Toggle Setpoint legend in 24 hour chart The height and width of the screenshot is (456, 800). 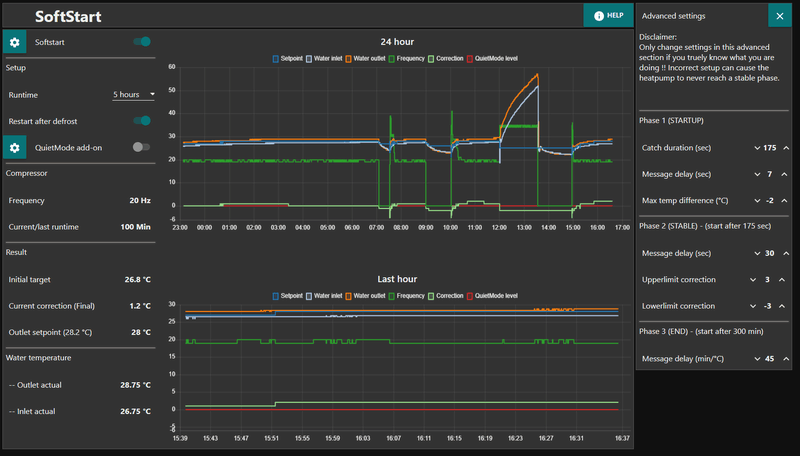click(288, 59)
